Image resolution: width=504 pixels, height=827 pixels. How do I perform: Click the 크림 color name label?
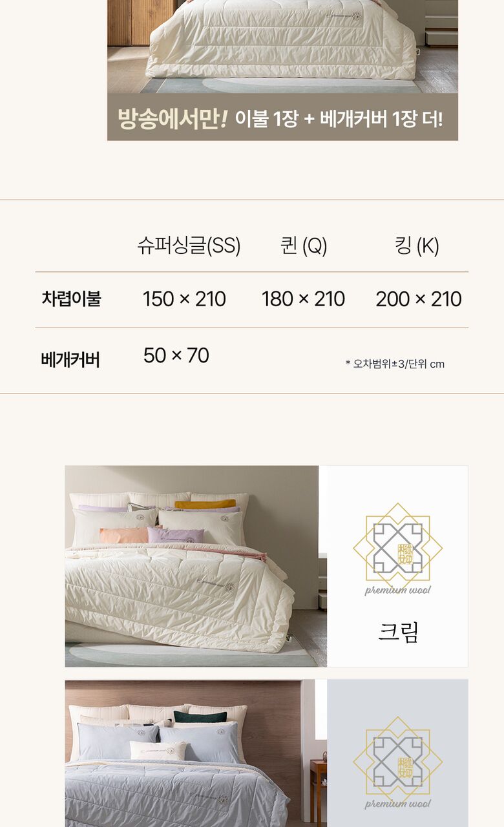[398, 631]
